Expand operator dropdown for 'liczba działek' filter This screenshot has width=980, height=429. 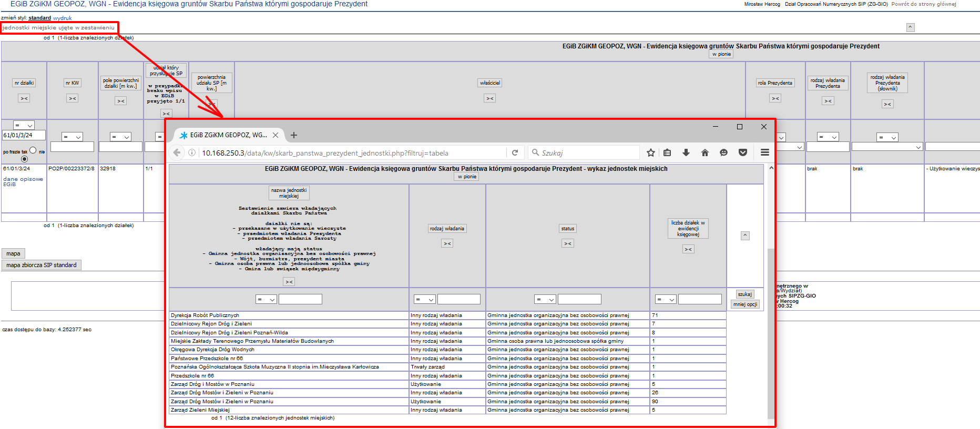[666, 299]
